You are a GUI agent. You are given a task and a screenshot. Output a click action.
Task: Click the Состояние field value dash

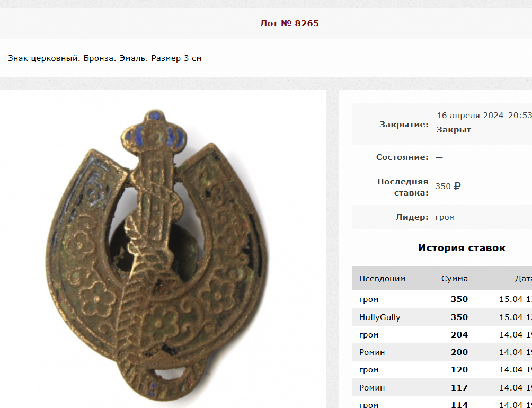coord(439,158)
